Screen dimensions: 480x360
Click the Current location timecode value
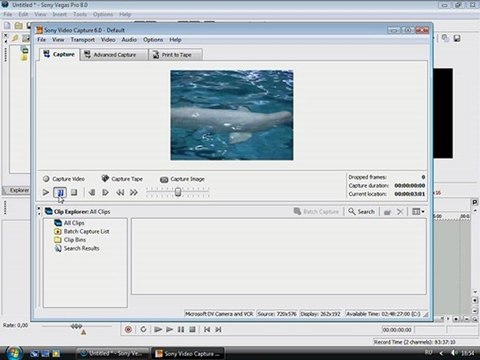click(x=410, y=194)
